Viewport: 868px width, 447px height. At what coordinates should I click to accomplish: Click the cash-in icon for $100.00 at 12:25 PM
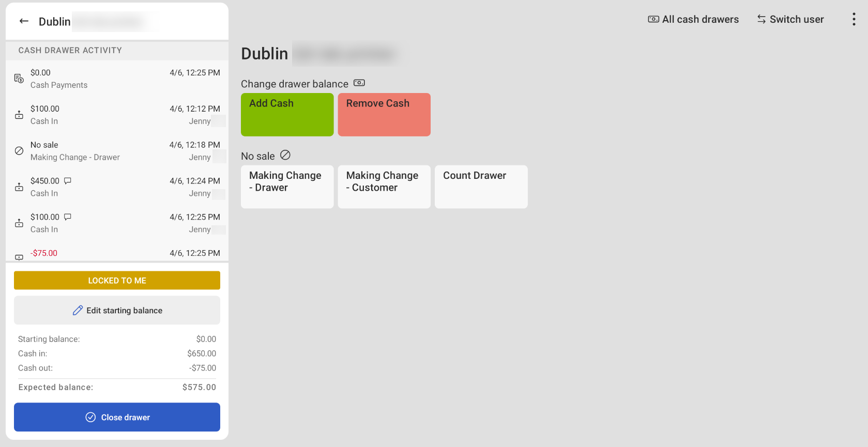[x=19, y=223]
